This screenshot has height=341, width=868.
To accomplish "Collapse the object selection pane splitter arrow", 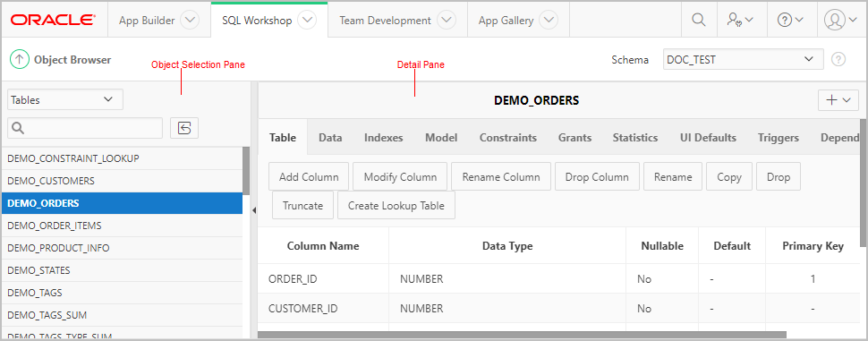I will coord(254,209).
